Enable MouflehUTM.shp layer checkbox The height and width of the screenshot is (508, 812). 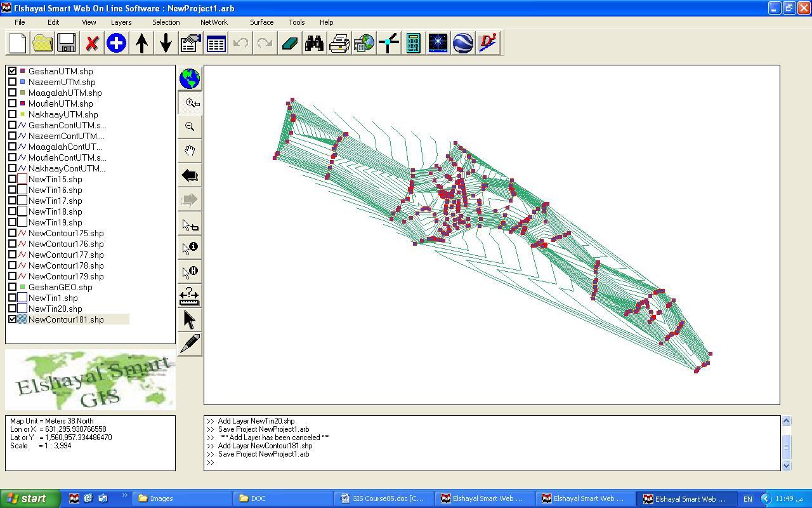(x=12, y=104)
